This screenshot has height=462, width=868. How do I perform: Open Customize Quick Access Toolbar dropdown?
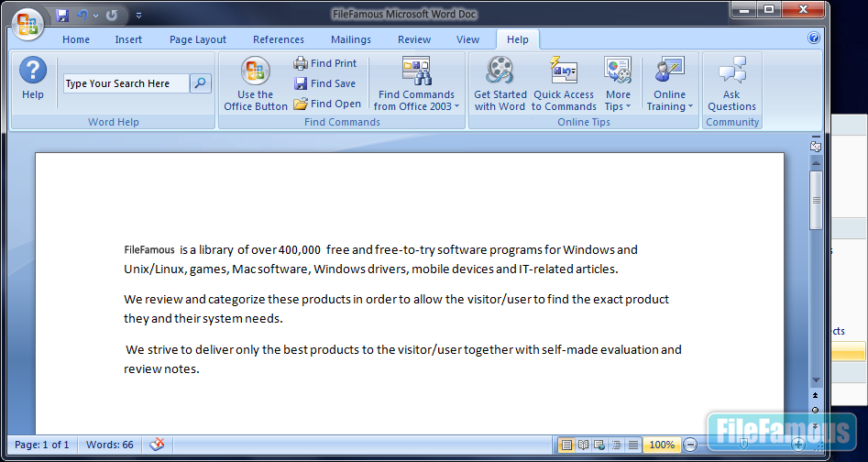(x=139, y=16)
